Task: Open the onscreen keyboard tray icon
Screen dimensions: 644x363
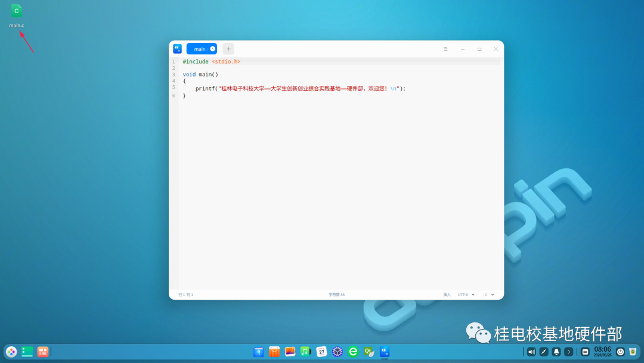Action: (586, 352)
